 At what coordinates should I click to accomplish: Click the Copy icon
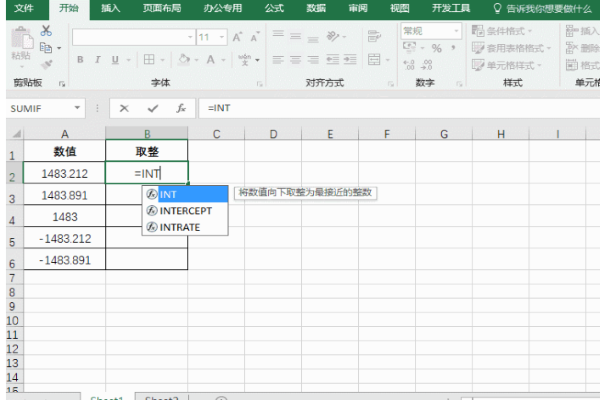pyautogui.click(x=46, y=48)
